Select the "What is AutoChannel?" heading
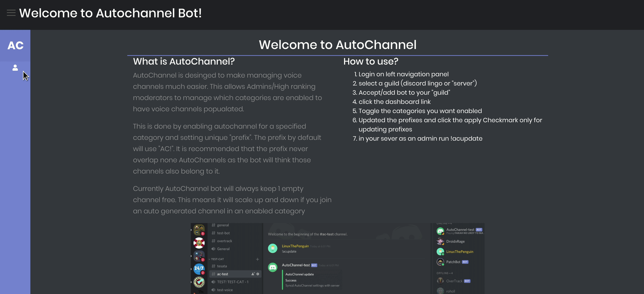Screen dimensions: 644x294 [184, 61]
